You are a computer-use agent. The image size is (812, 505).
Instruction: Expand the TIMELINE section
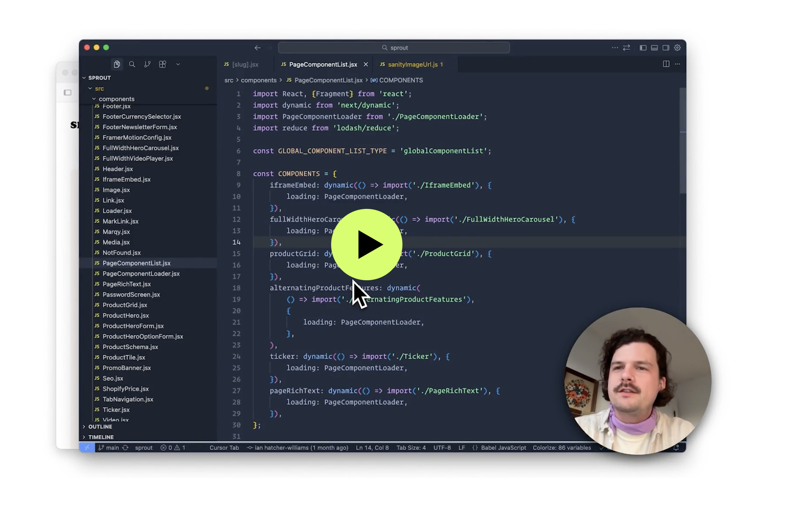(101, 437)
